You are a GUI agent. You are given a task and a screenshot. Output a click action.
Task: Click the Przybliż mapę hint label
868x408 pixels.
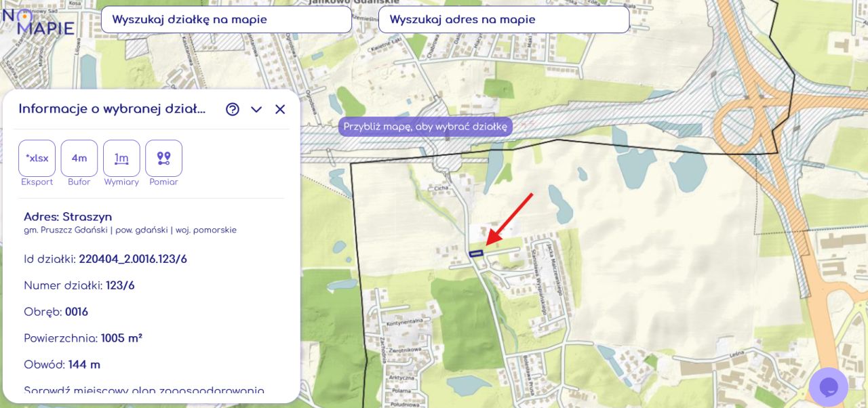point(425,127)
